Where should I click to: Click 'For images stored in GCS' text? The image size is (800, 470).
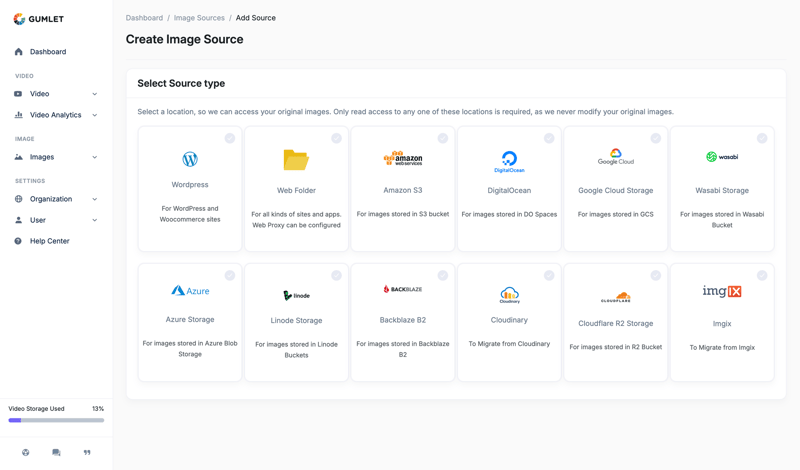(616, 214)
